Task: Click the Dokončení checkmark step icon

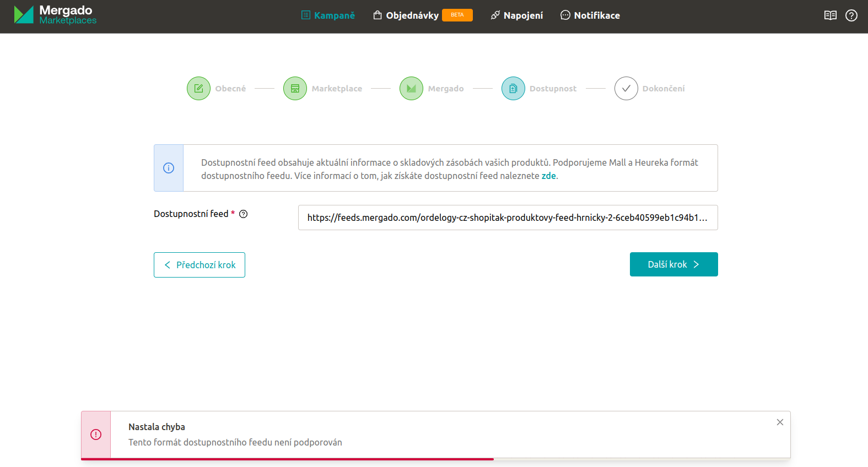Action: point(626,88)
